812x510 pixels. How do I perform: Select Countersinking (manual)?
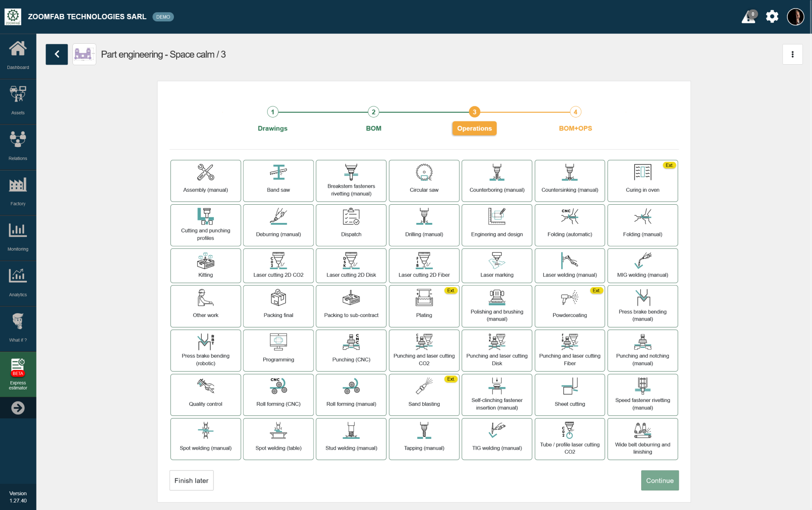pyautogui.click(x=570, y=181)
